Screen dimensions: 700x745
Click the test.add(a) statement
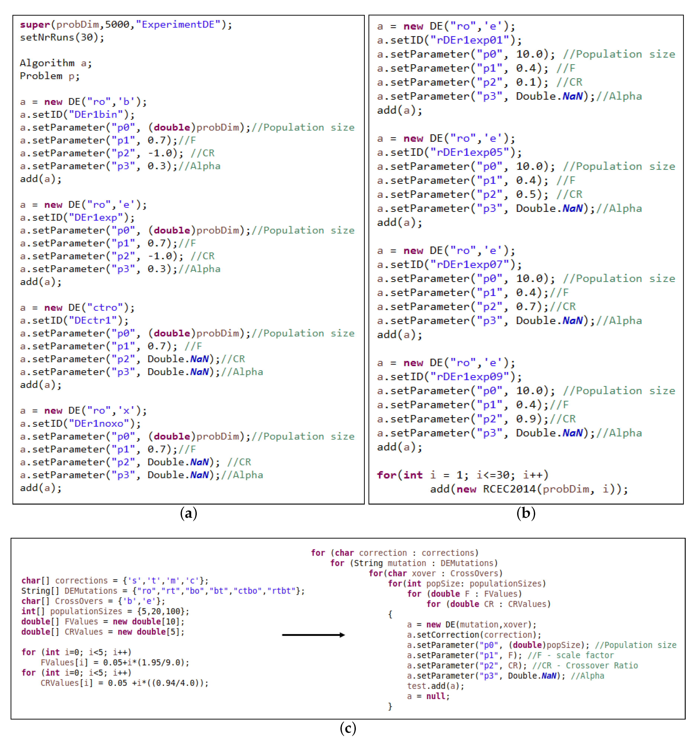[435, 686]
